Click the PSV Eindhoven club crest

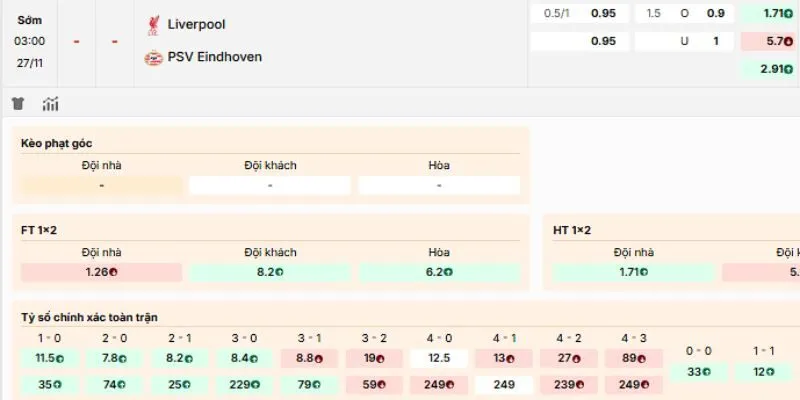(x=153, y=58)
